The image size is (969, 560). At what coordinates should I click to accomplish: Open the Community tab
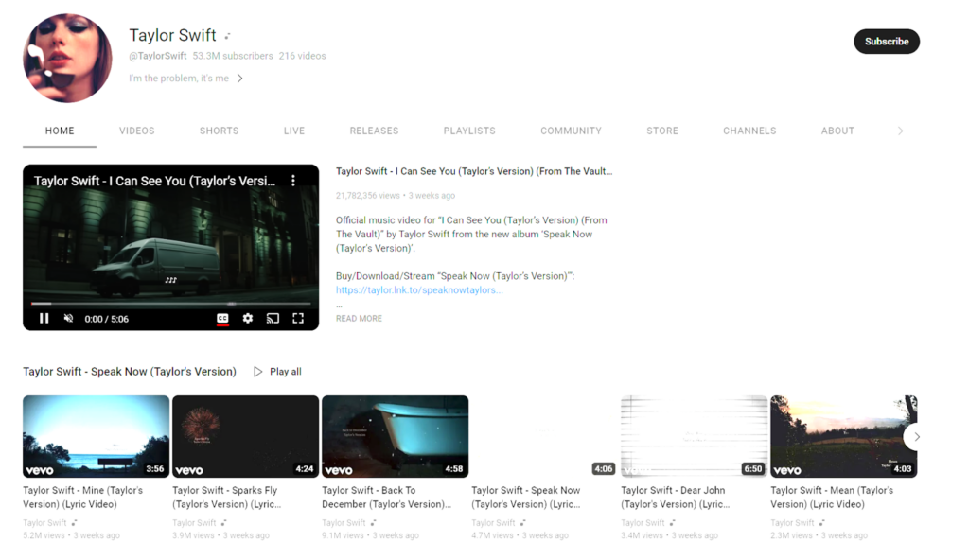point(571,131)
